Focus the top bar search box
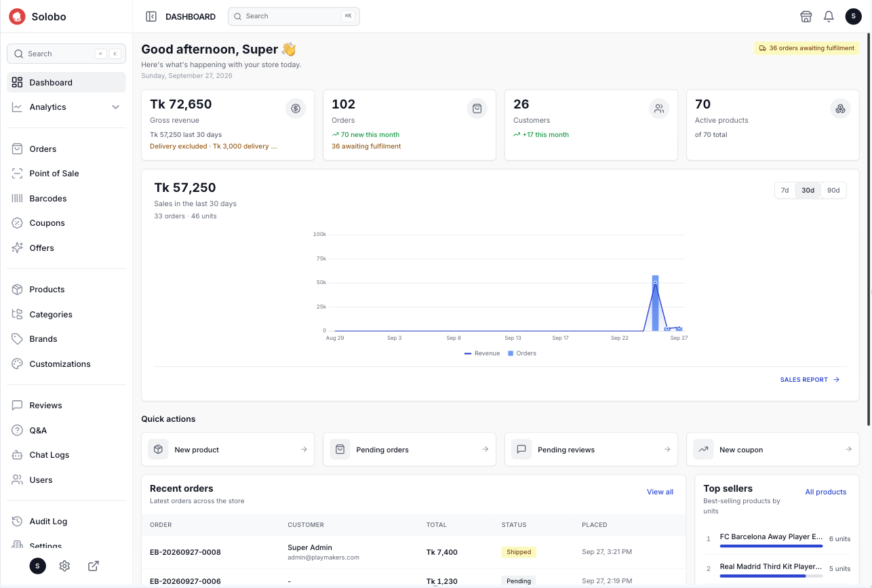This screenshot has width=872, height=588. click(294, 16)
